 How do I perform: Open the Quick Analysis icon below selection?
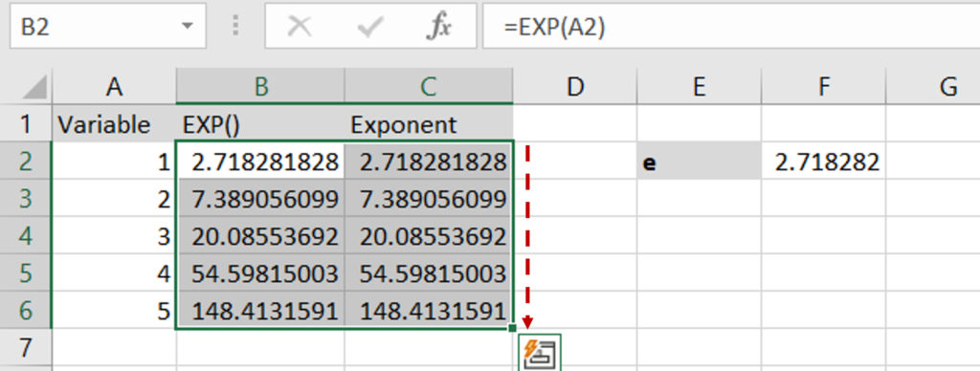[x=540, y=352]
